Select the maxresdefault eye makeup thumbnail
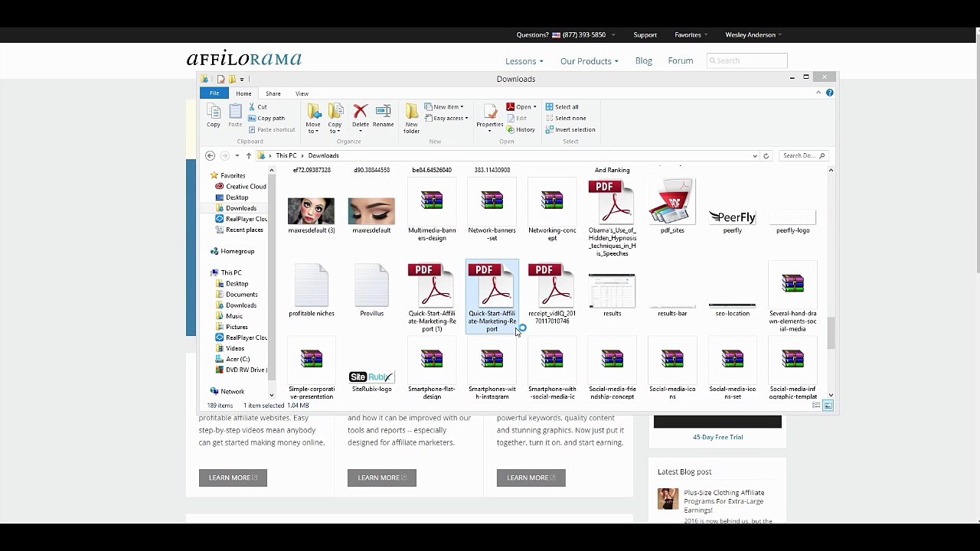The height and width of the screenshot is (551, 980). tap(371, 211)
